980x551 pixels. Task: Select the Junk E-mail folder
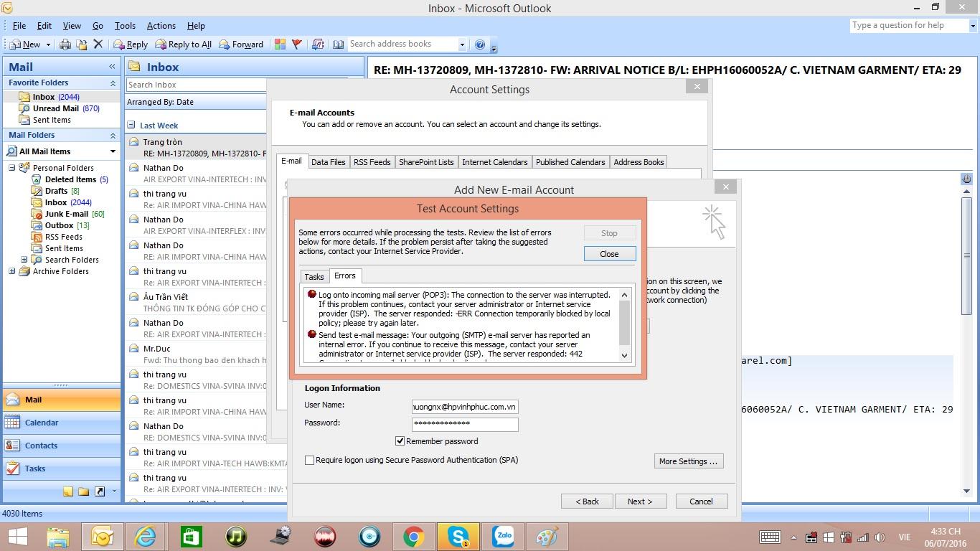[68, 214]
